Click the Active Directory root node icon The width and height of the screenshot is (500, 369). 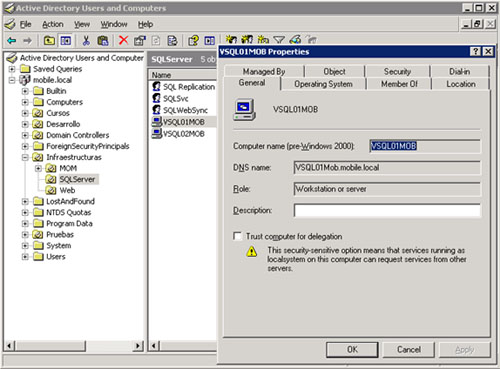12,58
